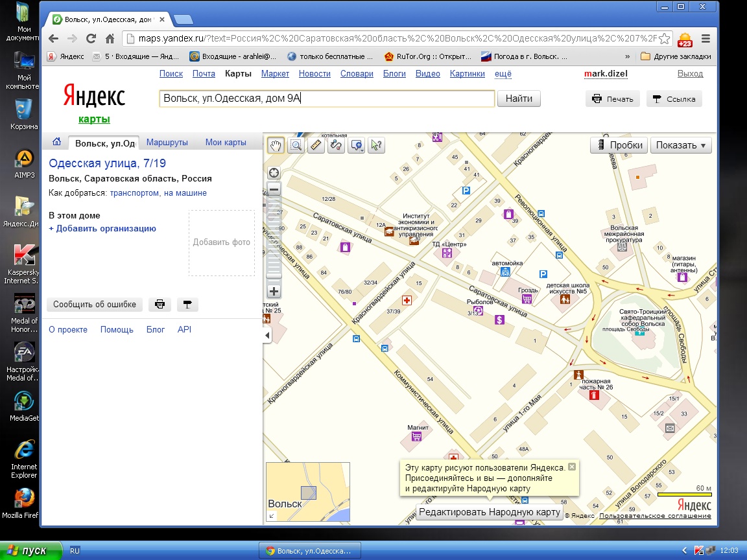
Task: Open the Новости service in top menu
Action: click(x=314, y=74)
